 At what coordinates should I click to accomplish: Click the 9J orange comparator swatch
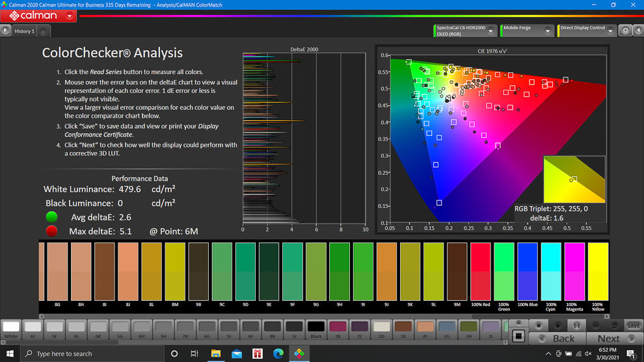386,272
